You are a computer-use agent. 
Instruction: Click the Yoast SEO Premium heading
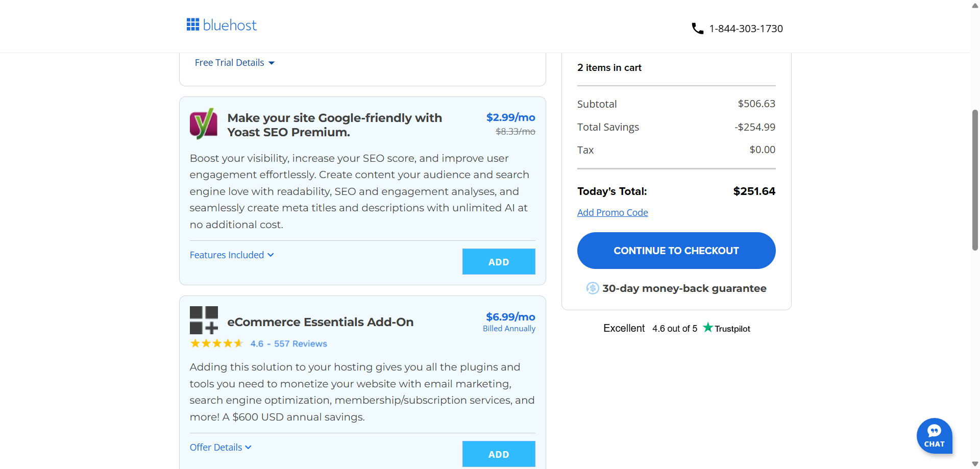click(335, 125)
